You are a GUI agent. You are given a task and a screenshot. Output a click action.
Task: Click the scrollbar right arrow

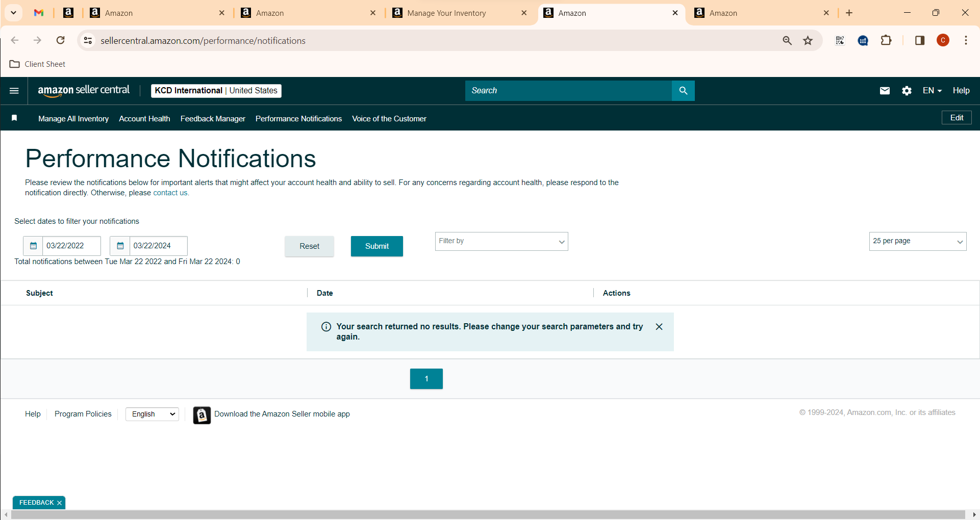tap(974, 515)
